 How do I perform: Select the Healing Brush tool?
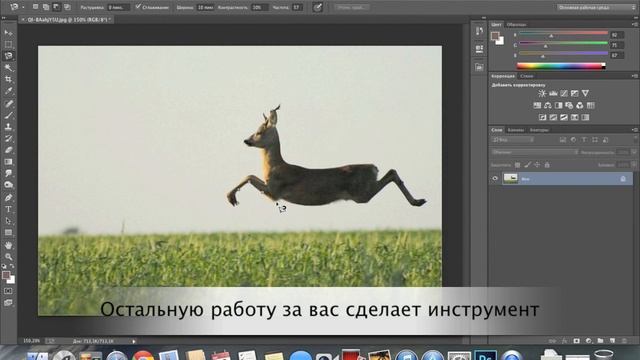[8, 104]
